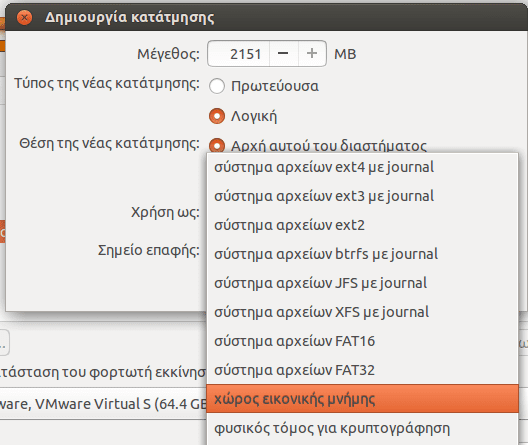Select σύστημα αρχείων btrfs με journal
The height and width of the screenshot is (445, 528).
[362, 254]
